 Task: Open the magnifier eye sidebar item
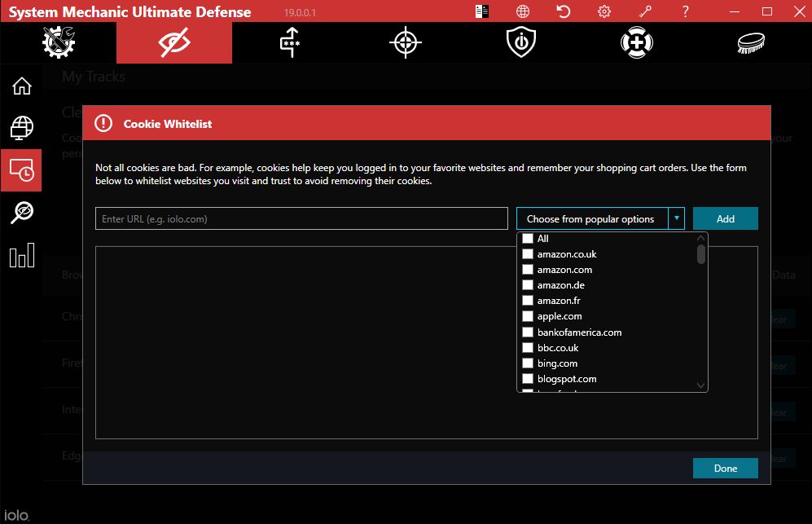(22, 213)
